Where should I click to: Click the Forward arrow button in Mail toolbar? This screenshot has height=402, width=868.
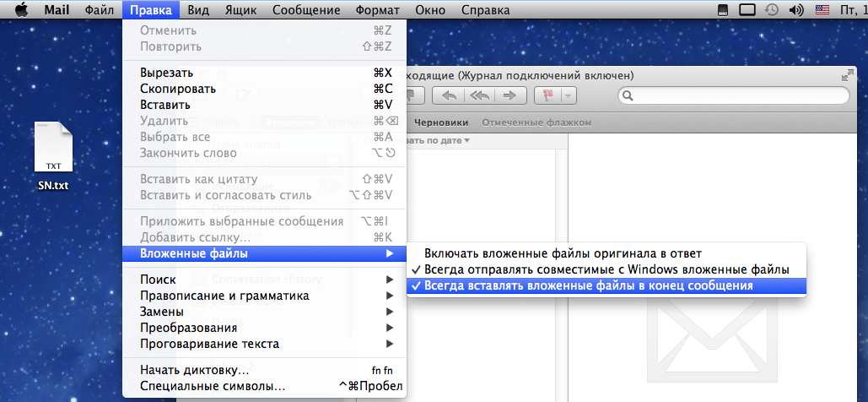509,95
